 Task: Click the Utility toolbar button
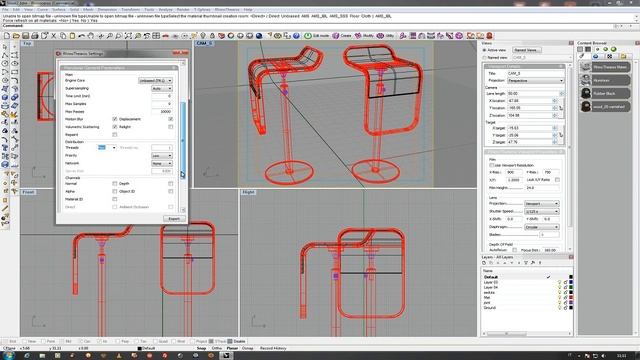coord(386,36)
